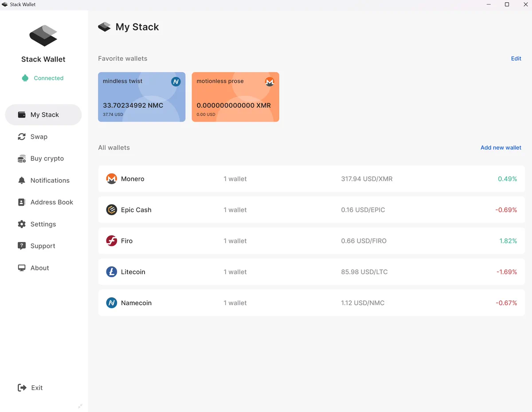Screen dimensions: 532x412
Task: Click the 0.49% Monero change value
Action: [507, 179]
